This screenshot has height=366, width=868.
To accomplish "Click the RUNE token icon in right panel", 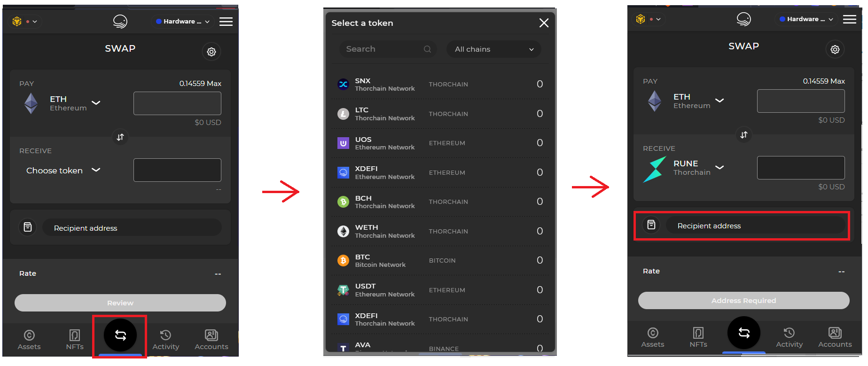I will click(655, 169).
